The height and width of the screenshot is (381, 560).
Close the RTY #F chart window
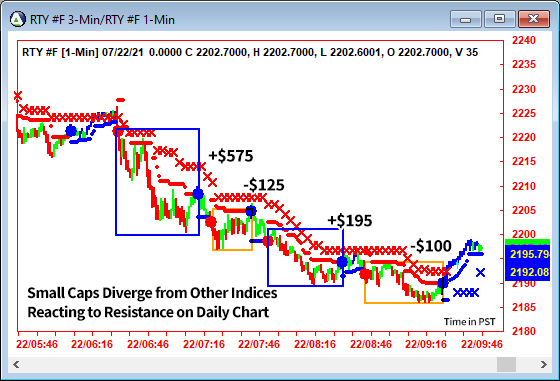[534, 19]
